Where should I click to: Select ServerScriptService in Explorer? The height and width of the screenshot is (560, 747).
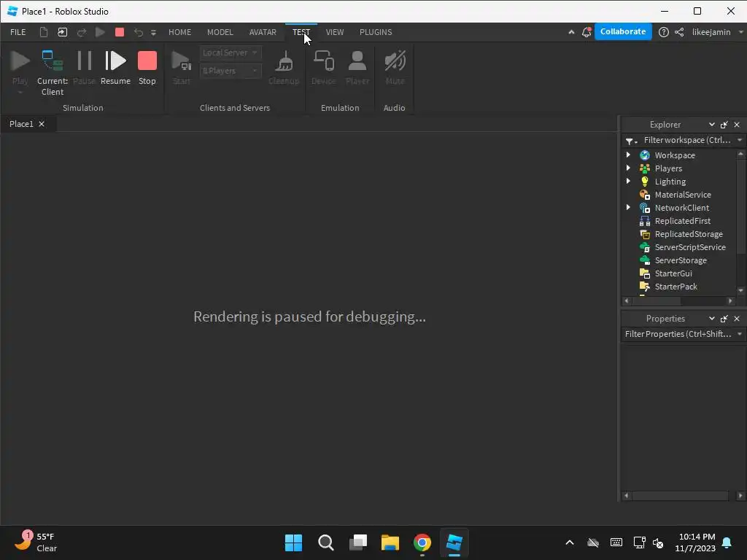[x=690, y=247]
